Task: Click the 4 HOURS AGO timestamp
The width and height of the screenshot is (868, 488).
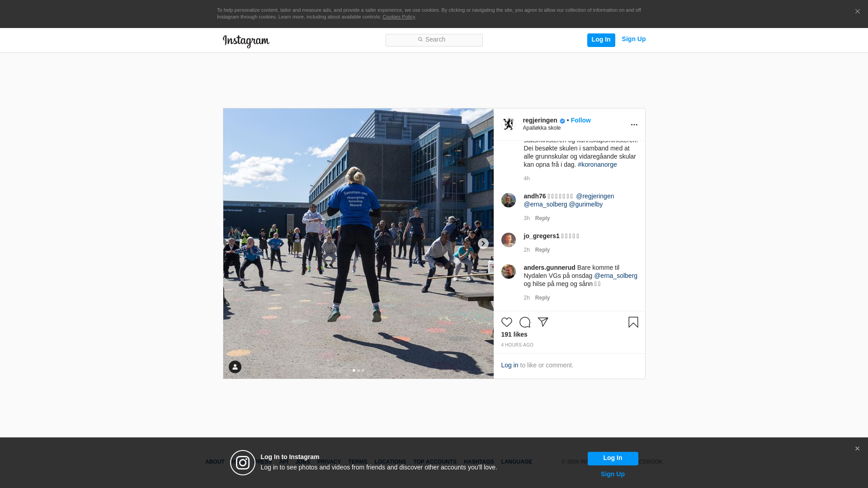Action: pos(517,345)
